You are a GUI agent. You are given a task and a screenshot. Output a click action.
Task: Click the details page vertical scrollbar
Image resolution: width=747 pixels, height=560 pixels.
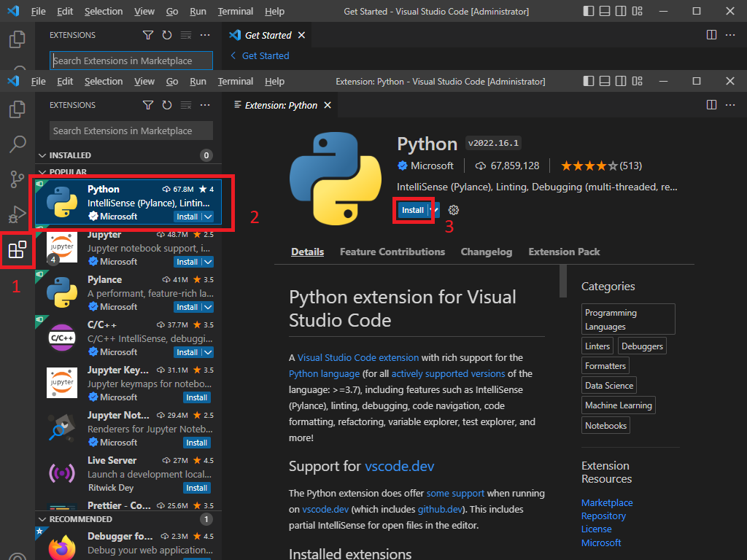point(563,281)
